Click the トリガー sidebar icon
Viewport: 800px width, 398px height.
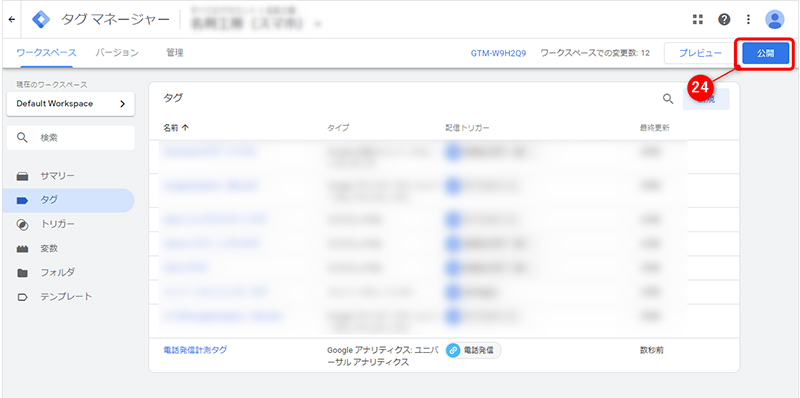(22, 225)
